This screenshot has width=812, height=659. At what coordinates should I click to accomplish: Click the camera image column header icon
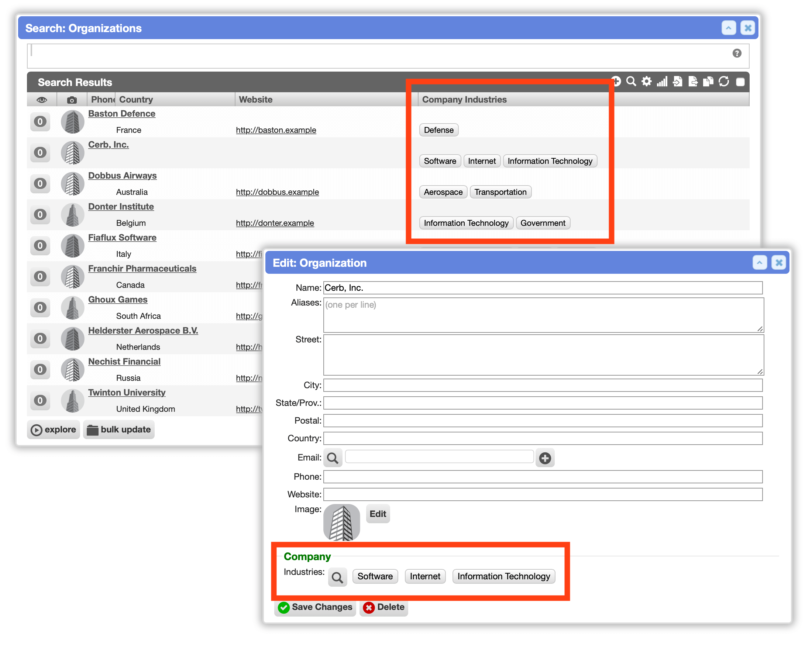click(72, 100)
